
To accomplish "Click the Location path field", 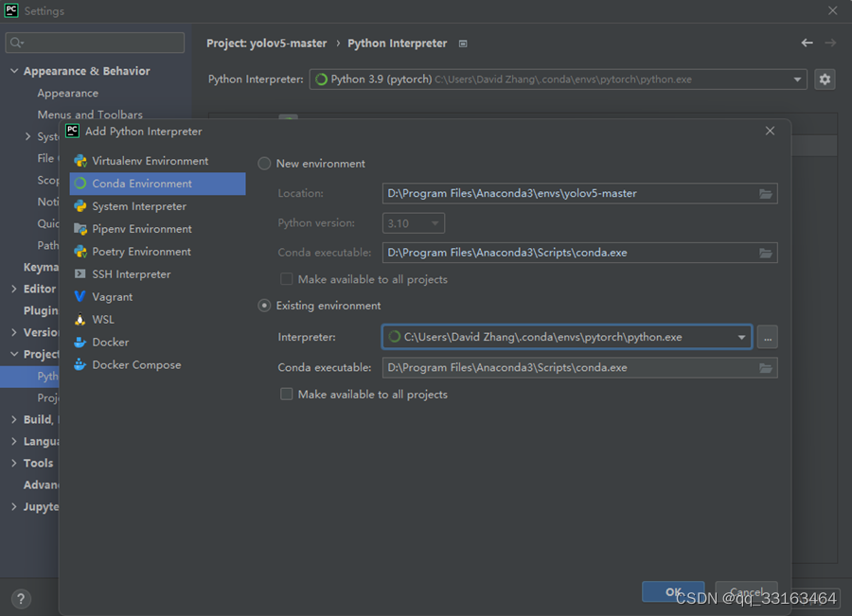I will (x=579, y=193).
